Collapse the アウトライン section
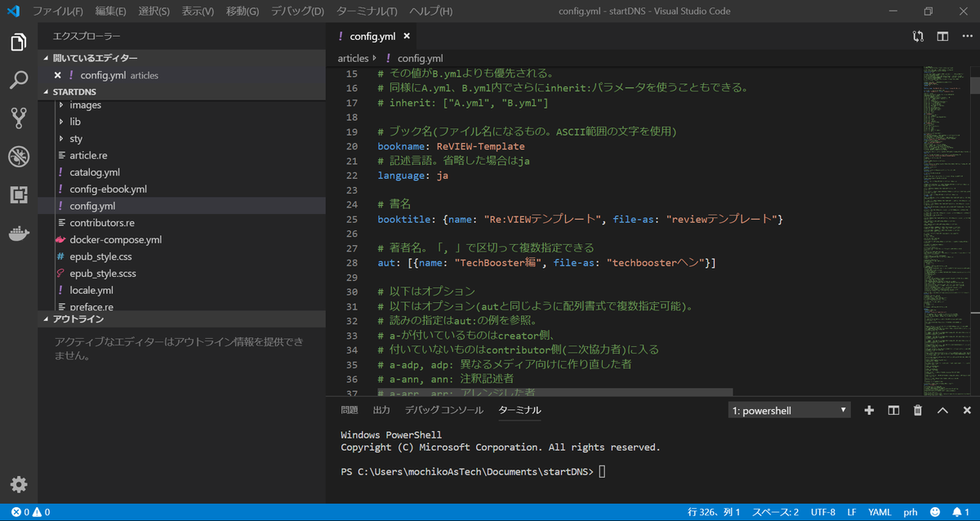The image size is (980, 521). [181, 318]
